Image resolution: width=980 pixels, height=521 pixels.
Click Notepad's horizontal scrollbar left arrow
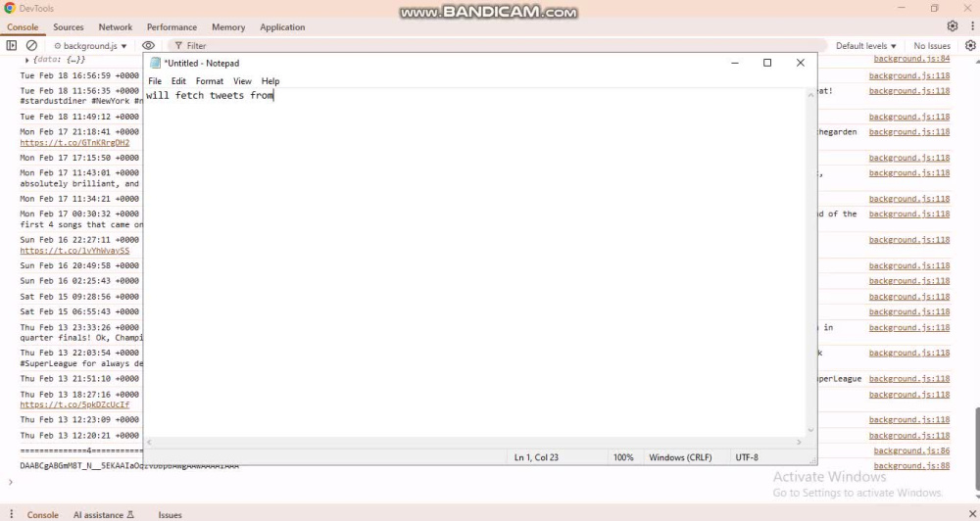[x=149, y=442]
